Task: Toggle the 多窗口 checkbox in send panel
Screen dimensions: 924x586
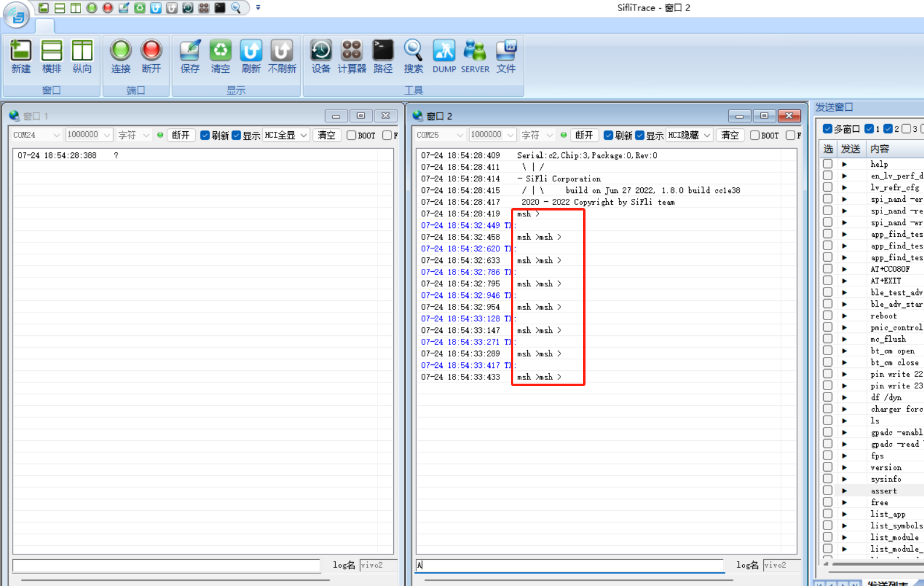Action: click(x=827, y=129)
